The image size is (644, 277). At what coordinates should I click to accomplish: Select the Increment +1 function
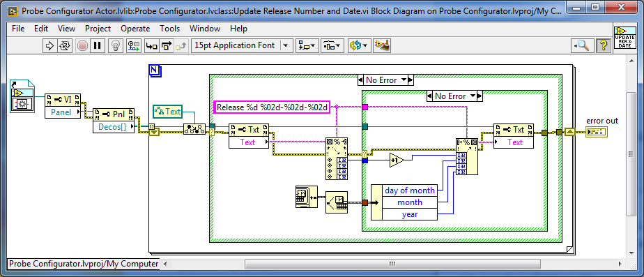tap(397, 160)
